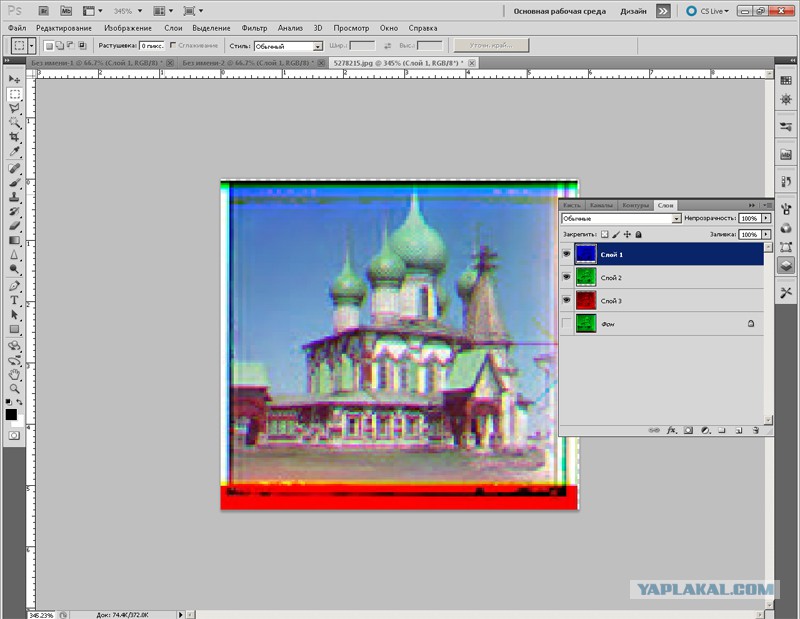Add layer mask in Layers panel

point(688,430)
